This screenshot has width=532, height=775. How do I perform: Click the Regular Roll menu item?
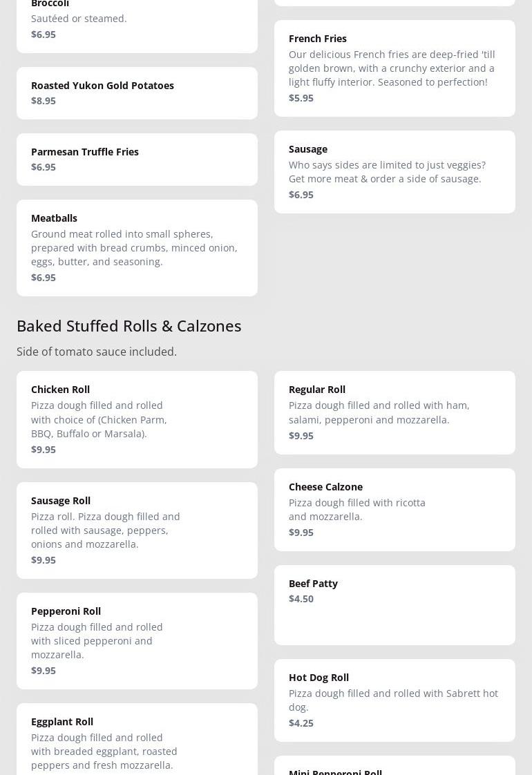[x=395, y=412]
